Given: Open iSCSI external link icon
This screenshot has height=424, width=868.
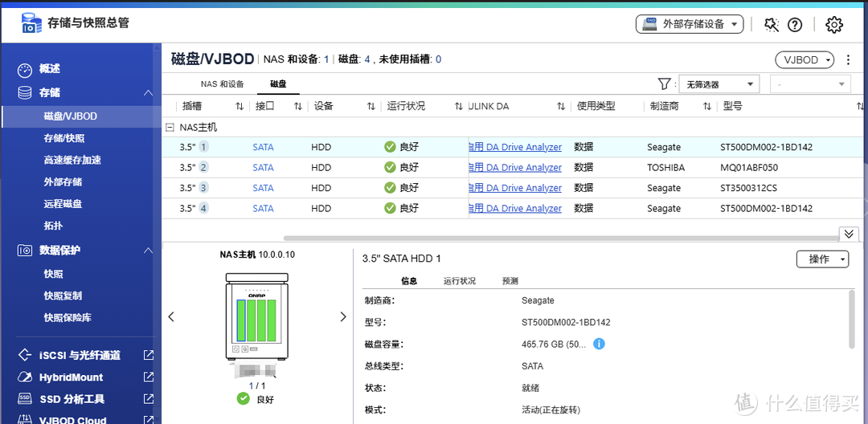Looking at the screenshot, I should point(149,355).
